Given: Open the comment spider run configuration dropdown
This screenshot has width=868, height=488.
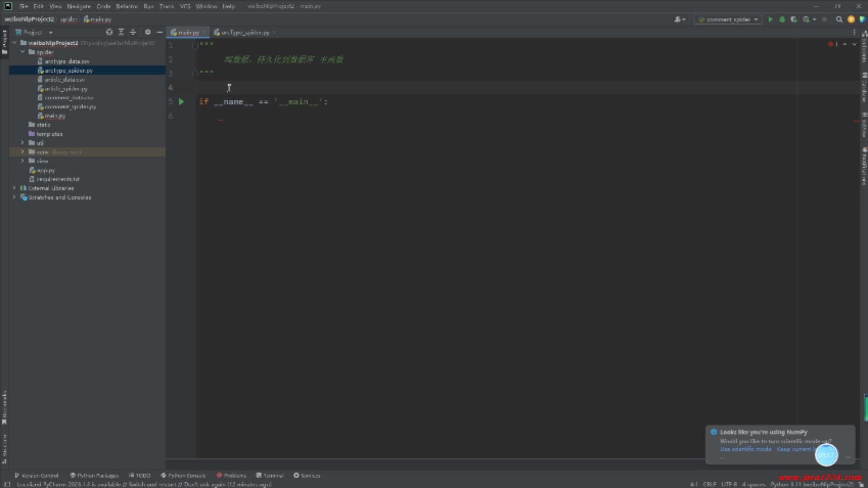Looking at the screenshot, I should 728,19.
